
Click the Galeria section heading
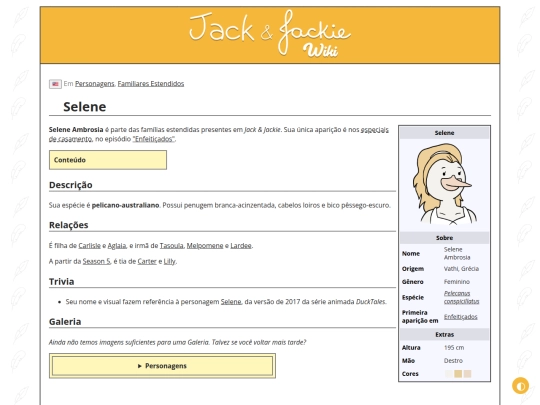[65, 322]
